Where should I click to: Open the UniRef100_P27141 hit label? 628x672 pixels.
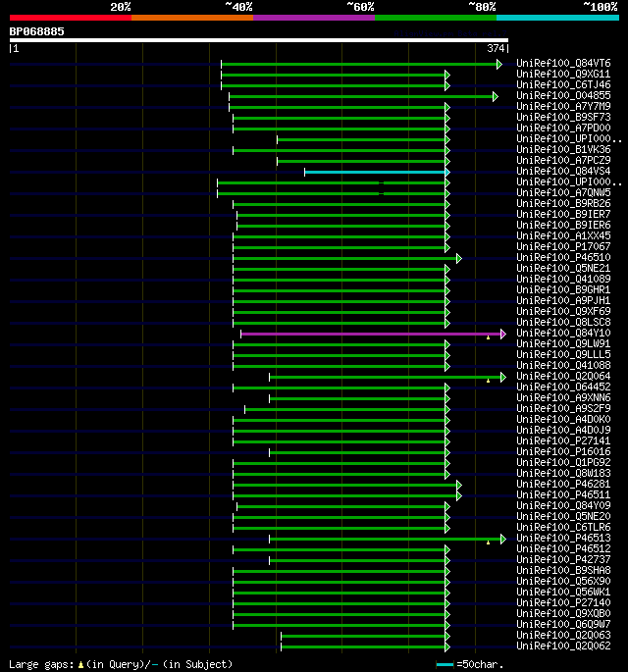(x=563, y=441)
